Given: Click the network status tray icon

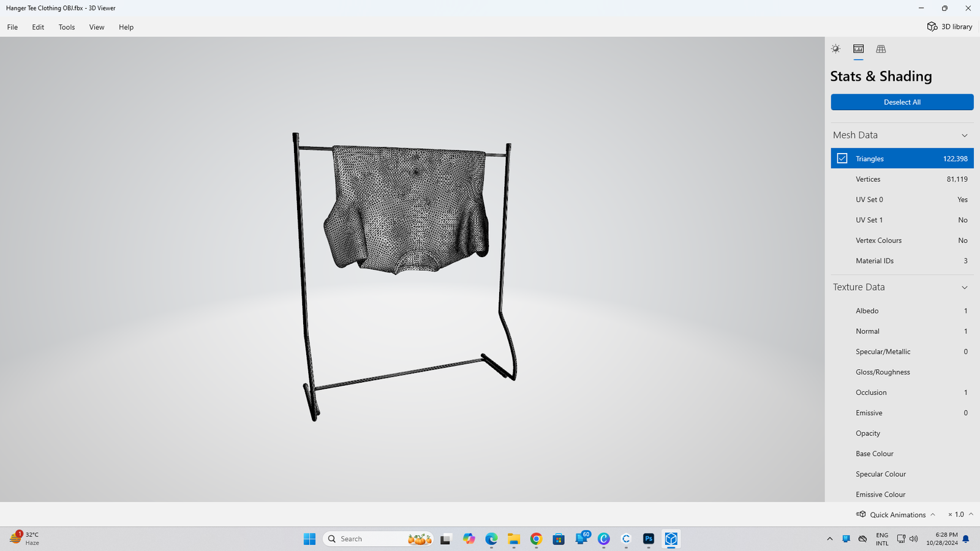Looking at the screenshot, I should pos(901,539).
